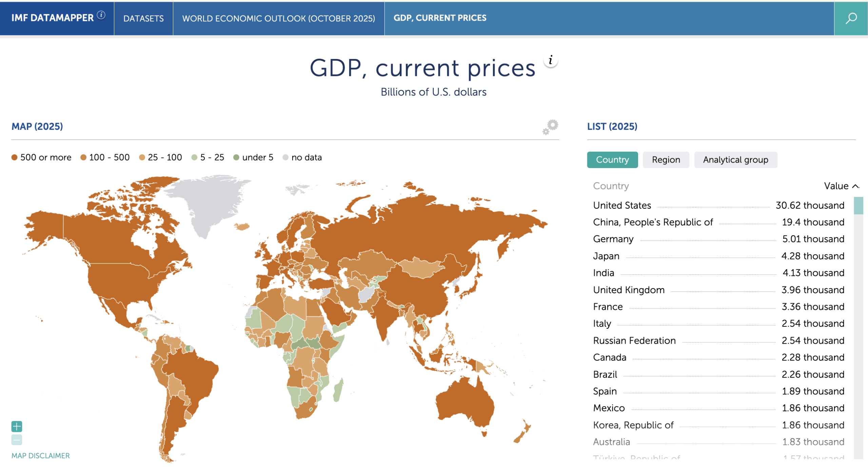
Task: Open World Economic Outlook (October 2025) menu
Action: click(278, 18)
